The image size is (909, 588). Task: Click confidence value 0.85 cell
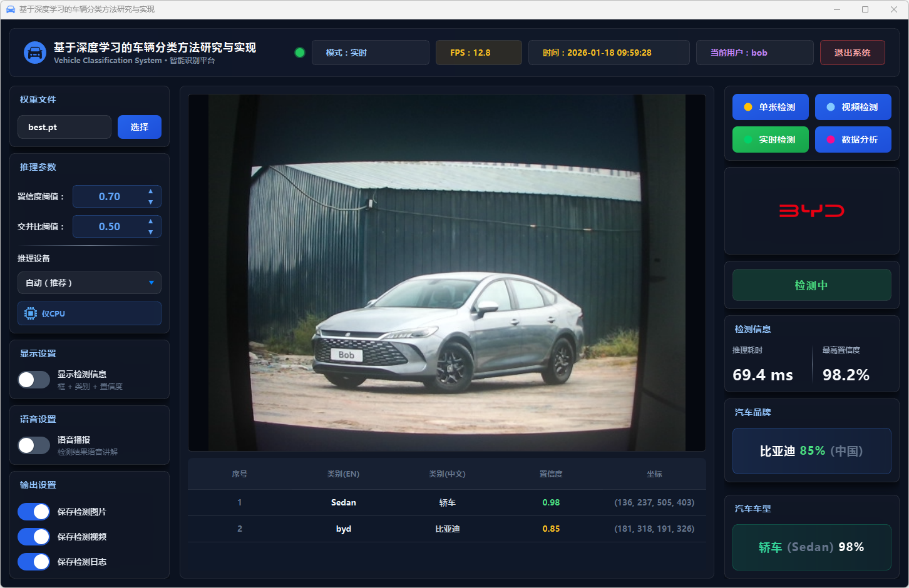pyautogui.click(x=551, y=529)
